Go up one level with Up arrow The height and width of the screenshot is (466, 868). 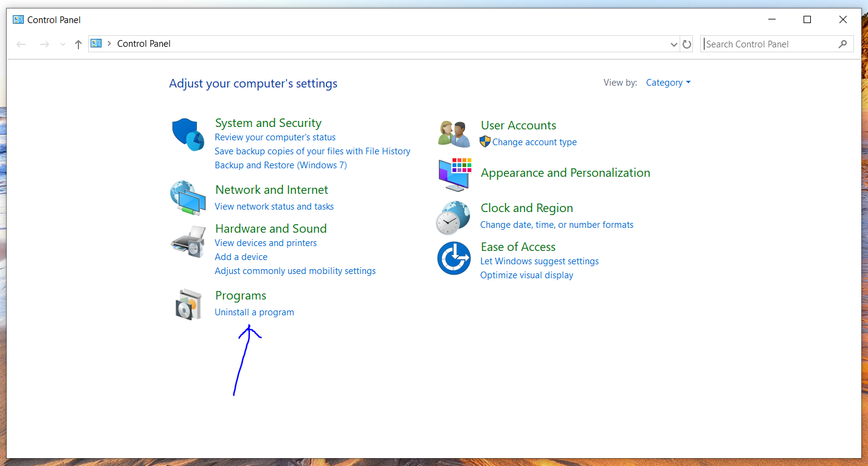tap(78, 44)
